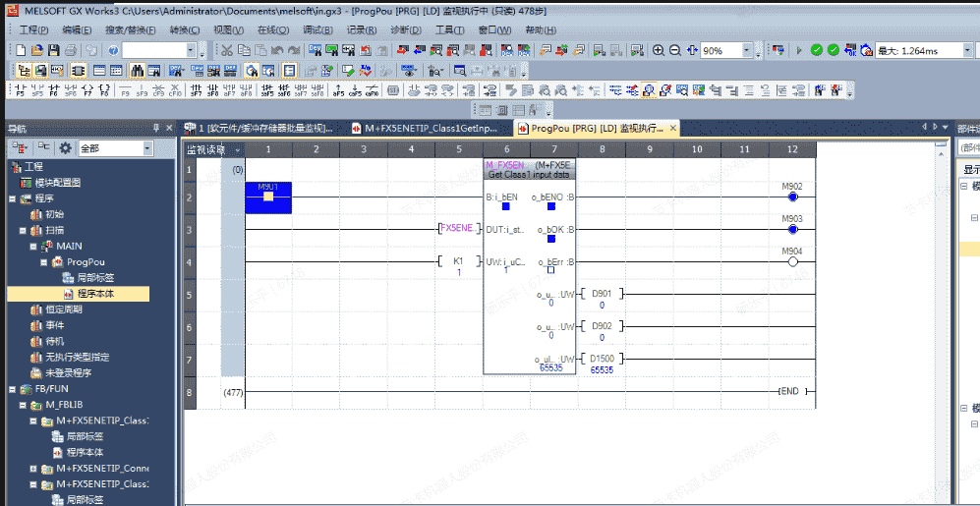Click the Print icon in toolbar
The height and width of the screenshot is (506, 980).
(x=70, y=50)
